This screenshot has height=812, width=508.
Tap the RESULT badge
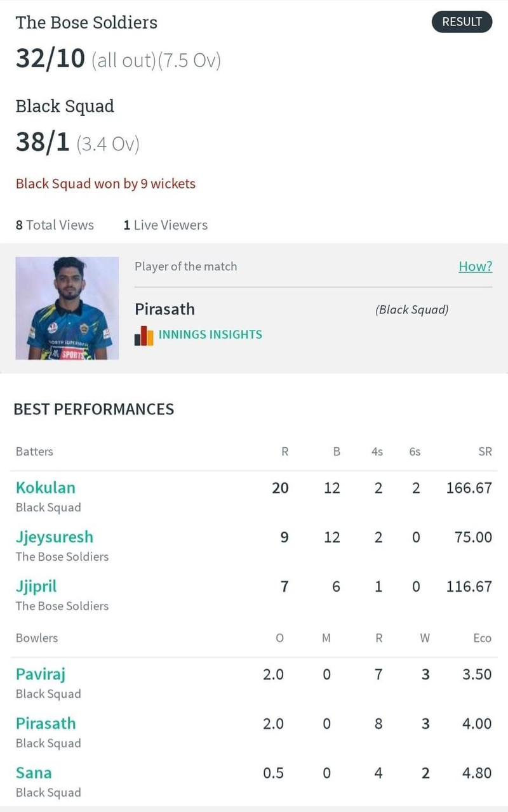[x=462, y=22]
